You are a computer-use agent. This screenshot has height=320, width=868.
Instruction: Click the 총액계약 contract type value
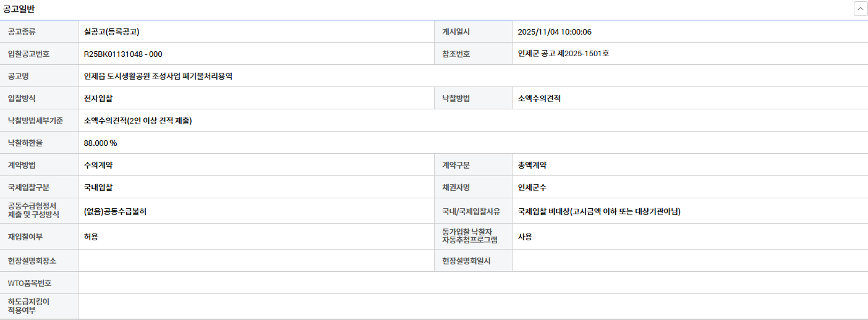pos(532,165)
